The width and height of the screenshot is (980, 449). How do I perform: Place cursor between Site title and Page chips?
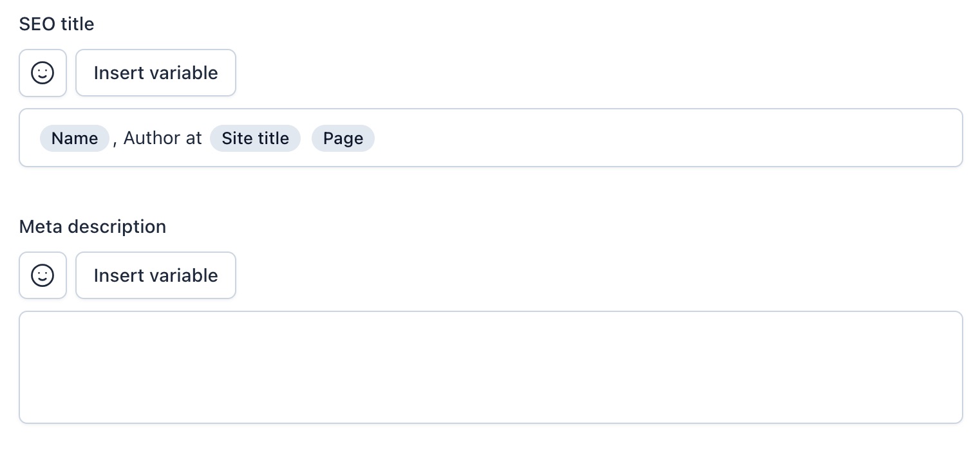[306, 138]
